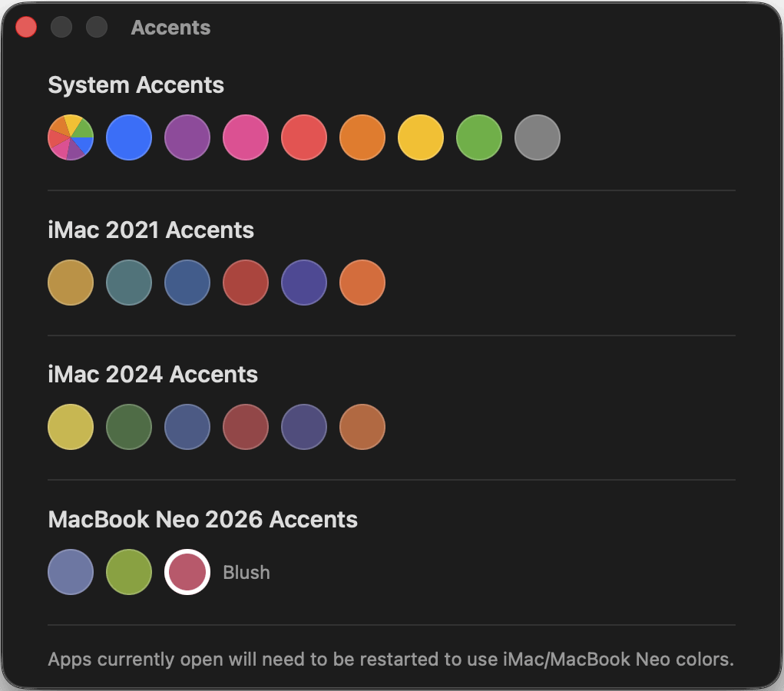Choose the green iMac 2024 accent

point(129,427)
